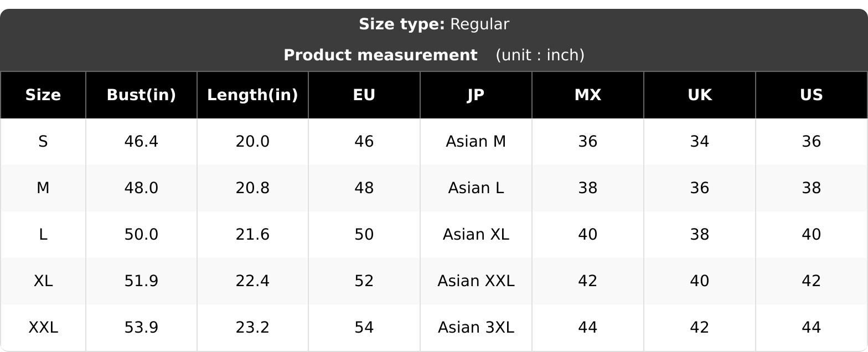Click the Length(in) column header
868x352 pixels.
point(252,95)
